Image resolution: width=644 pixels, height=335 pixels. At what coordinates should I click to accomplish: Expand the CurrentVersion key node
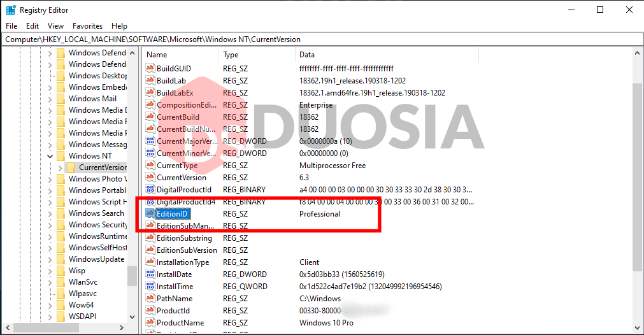pos(60,167)
